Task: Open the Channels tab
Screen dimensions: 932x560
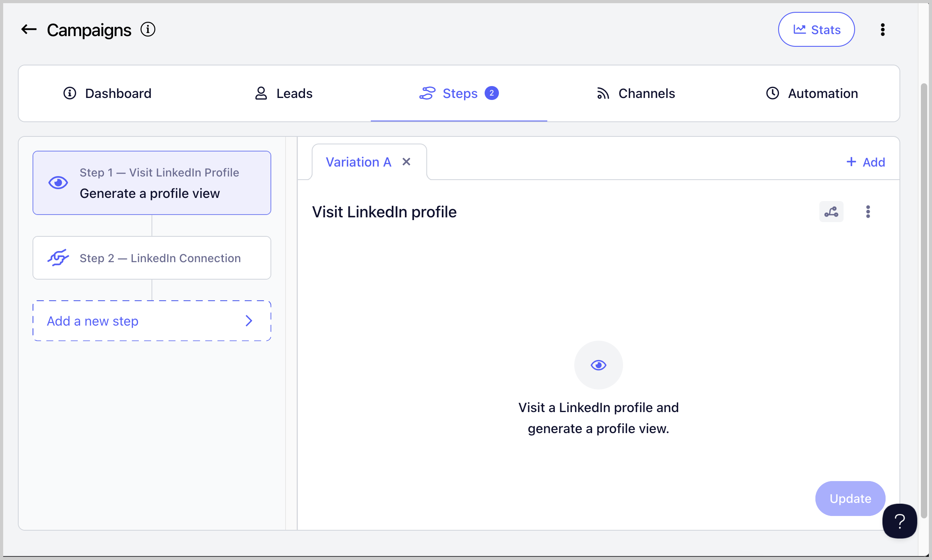Action: tap(636, 94)
